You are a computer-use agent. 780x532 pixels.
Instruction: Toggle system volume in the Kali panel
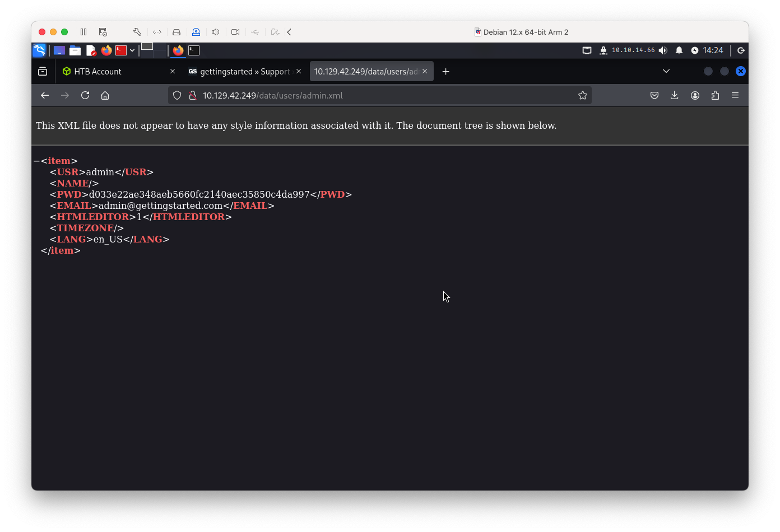(x=663, y=50)
